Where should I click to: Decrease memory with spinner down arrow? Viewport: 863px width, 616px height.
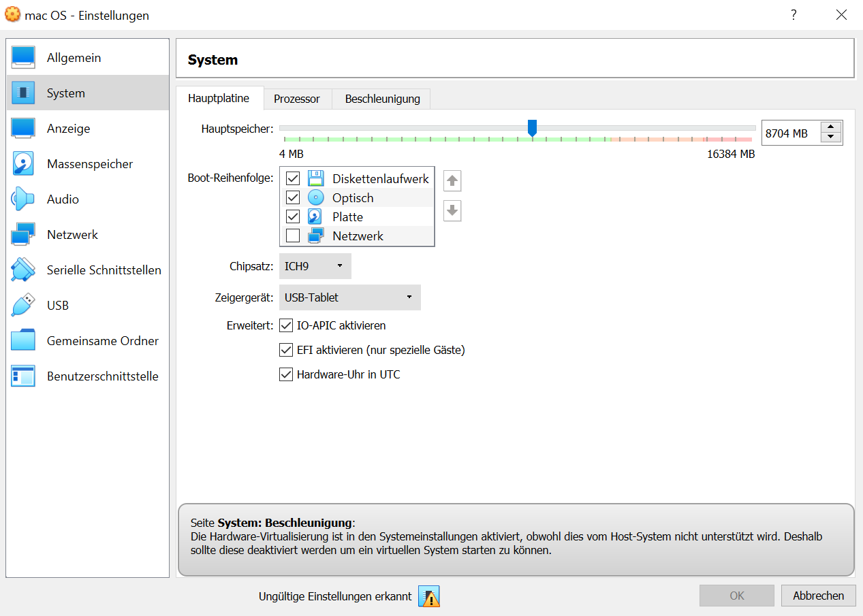pos(830,138)
